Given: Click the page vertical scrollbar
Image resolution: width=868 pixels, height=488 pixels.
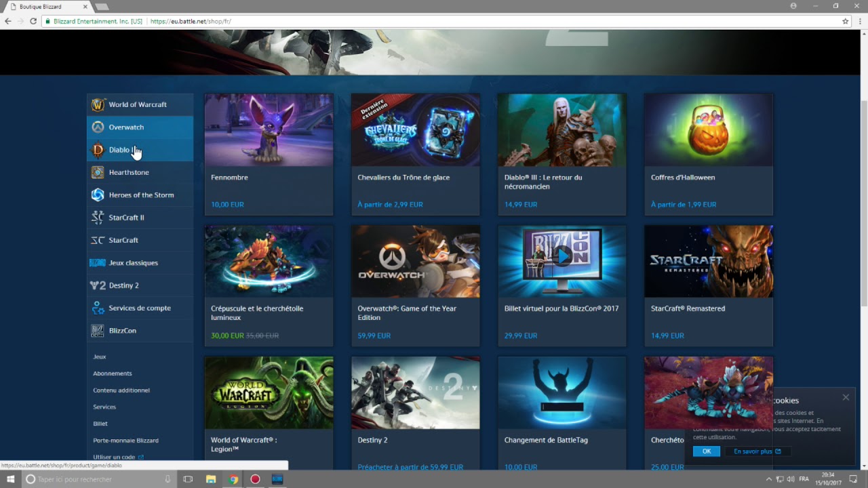Looking at the screenshot, I should [x=864, y=203].
